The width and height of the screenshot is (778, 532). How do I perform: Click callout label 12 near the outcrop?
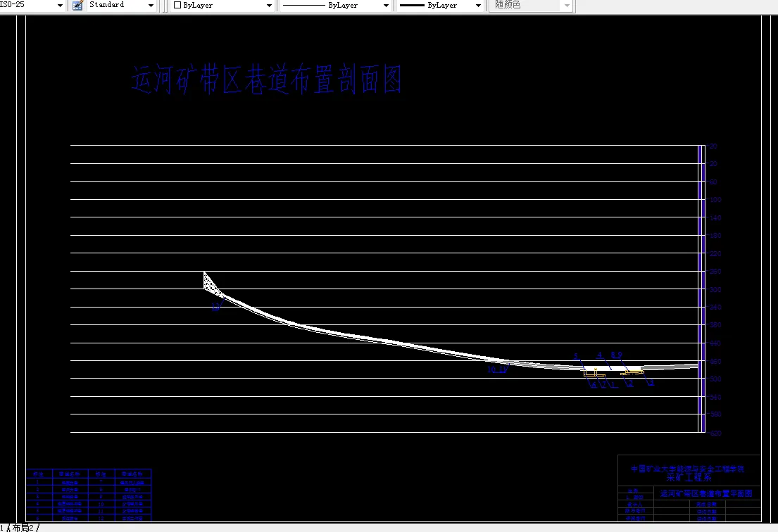tap(215, 308)
